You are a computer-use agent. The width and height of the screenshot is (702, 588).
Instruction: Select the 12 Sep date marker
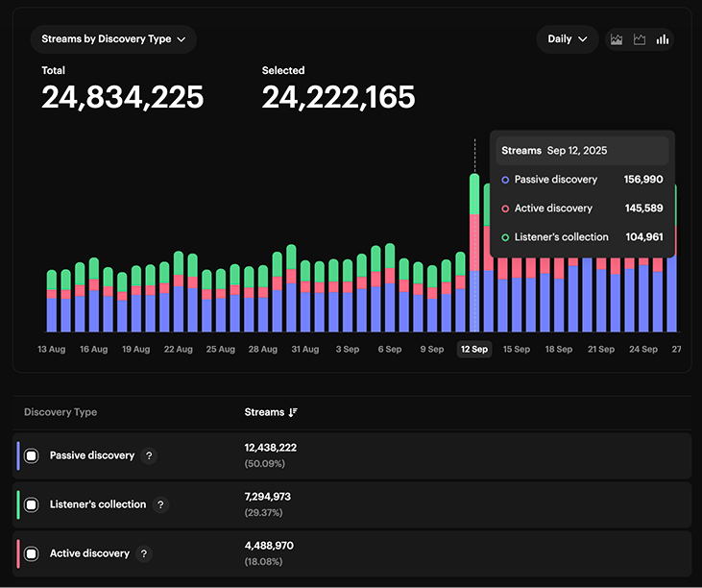click(473, 350)
